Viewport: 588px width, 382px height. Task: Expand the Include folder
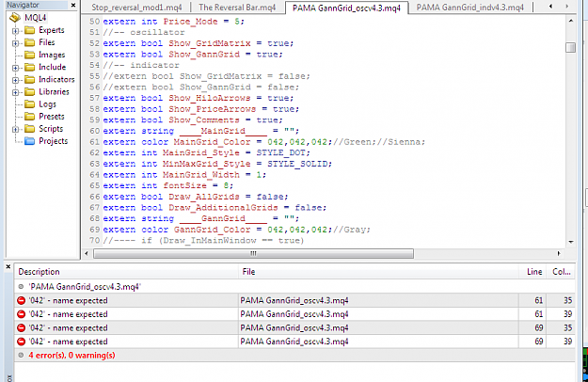pyautogui.click(x=15, y=68)
